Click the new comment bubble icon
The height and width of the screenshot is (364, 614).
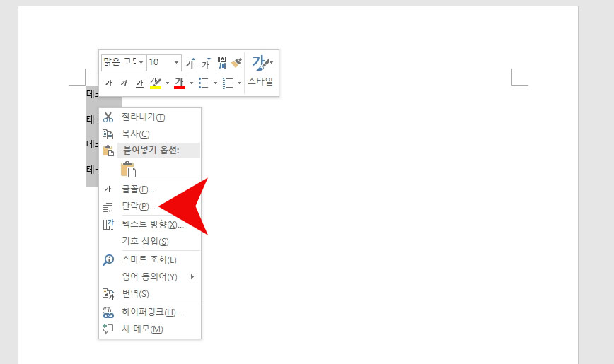tap(108, 329)
